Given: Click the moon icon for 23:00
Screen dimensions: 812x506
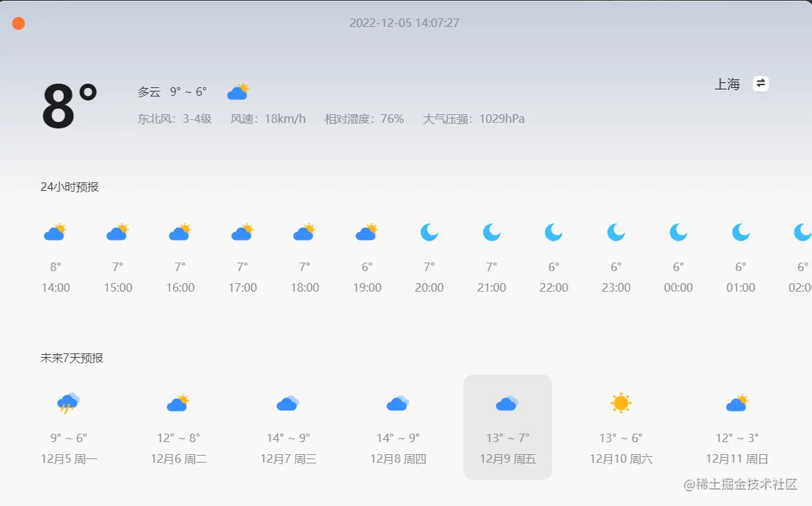Looking at the screenshot, I should (x=615, y=233).
